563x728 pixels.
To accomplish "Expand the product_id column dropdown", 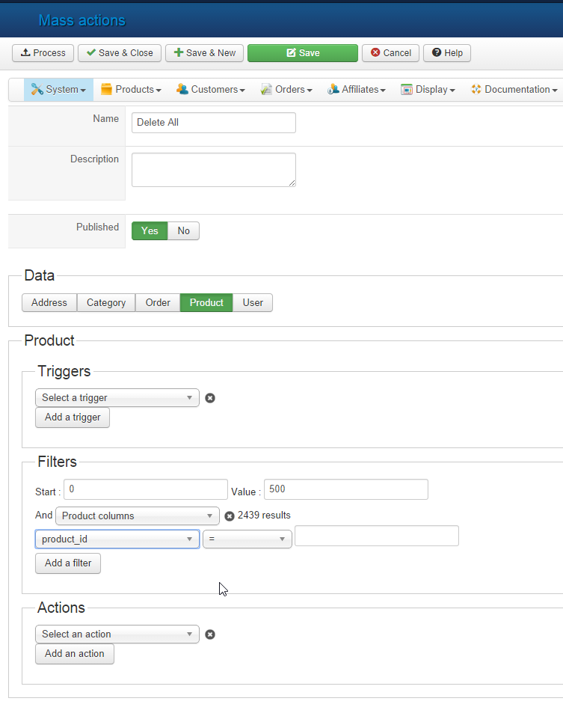I will [x=117, y=539].
